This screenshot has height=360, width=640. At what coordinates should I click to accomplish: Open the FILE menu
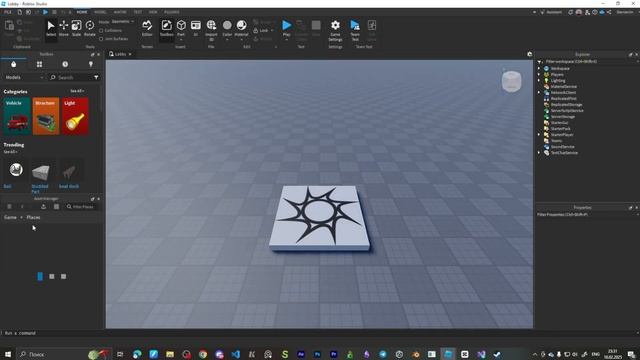7,12
